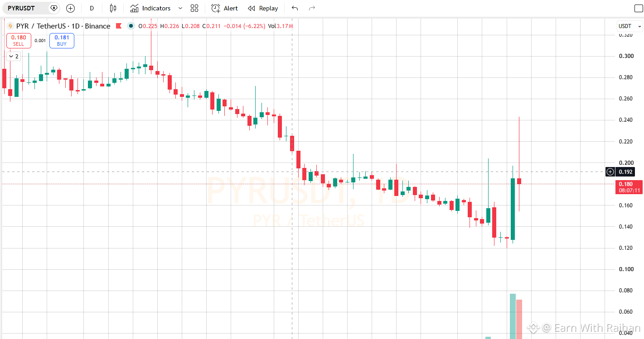Click the 0.300 price scale label
The height and width of the screenshot is (339, 644).
(626, 56)
